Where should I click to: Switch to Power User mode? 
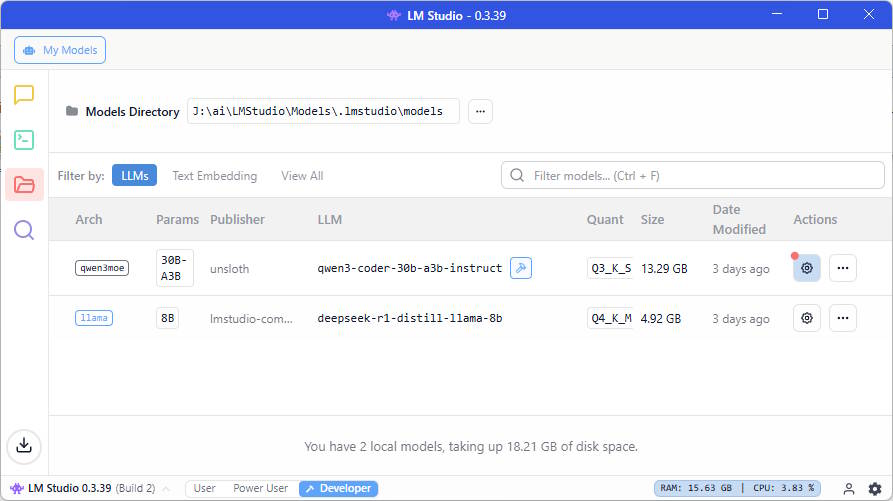pyautogui.click(x=260, y=489)
